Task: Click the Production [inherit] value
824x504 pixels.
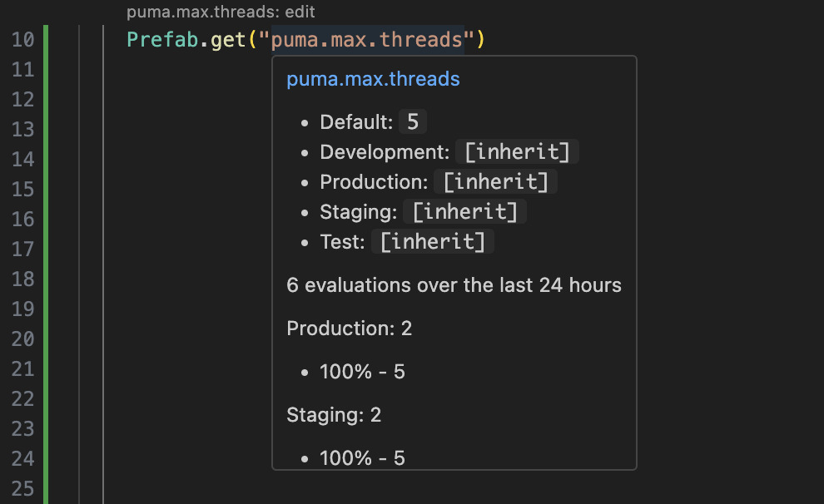Action: (x=495, y=182)
